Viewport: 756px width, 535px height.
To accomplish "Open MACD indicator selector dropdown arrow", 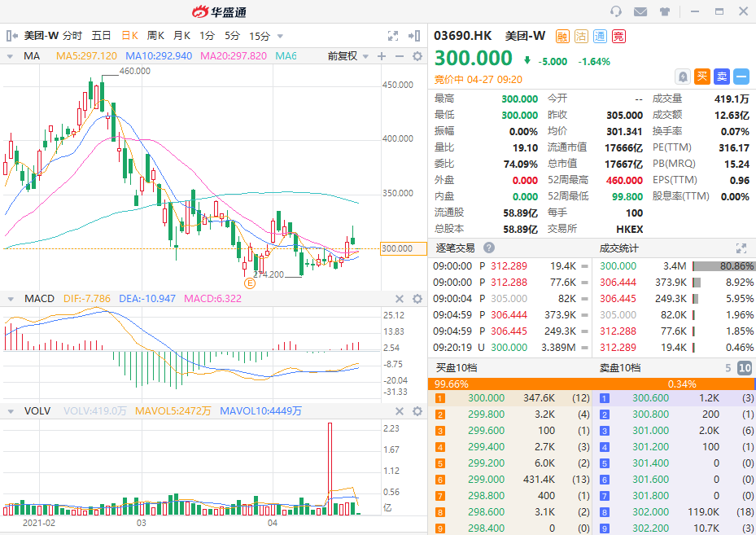I will click(10, 299).
